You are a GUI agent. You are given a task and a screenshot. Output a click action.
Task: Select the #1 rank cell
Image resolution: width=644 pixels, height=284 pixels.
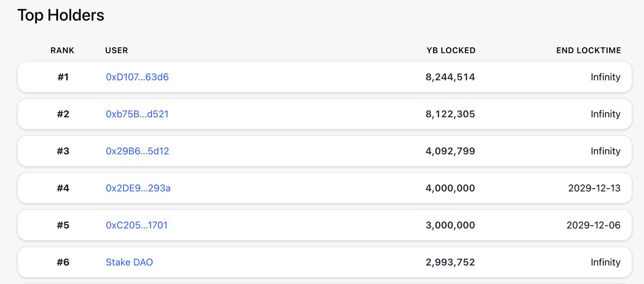coord(63,77)
